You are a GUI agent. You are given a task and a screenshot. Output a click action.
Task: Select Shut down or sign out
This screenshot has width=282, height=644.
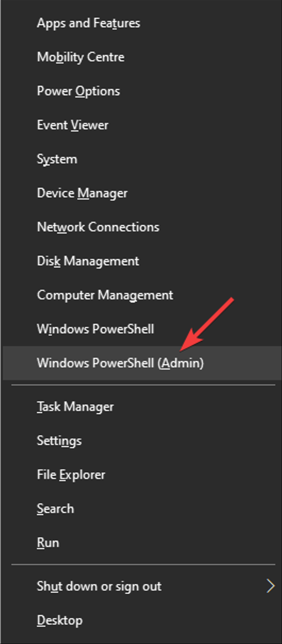(99, 586)
